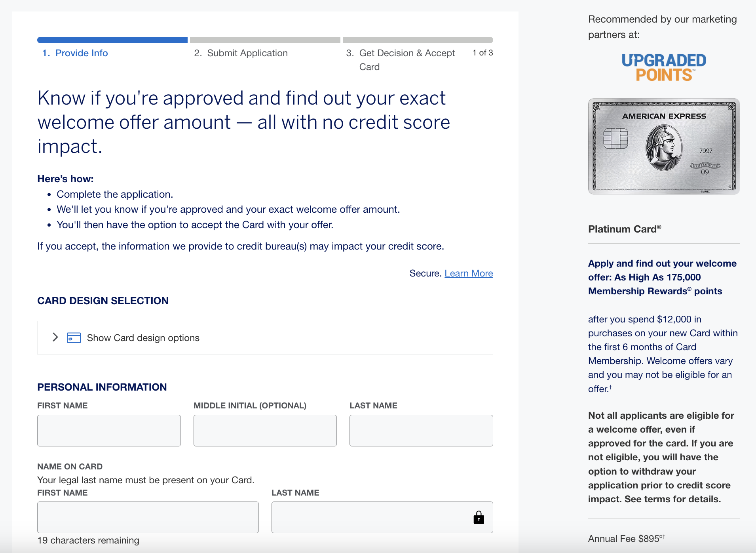Click the card icon beside Show Card design options
The image size is (756, 553).
coord(74,338)
